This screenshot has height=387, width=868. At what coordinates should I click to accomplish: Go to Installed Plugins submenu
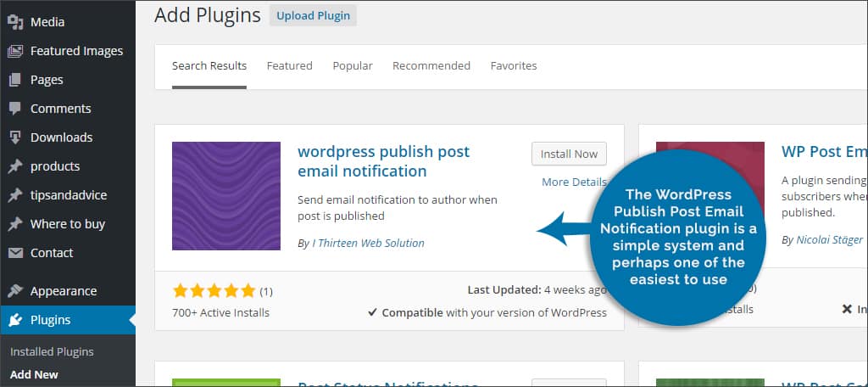tap(52, 351)
